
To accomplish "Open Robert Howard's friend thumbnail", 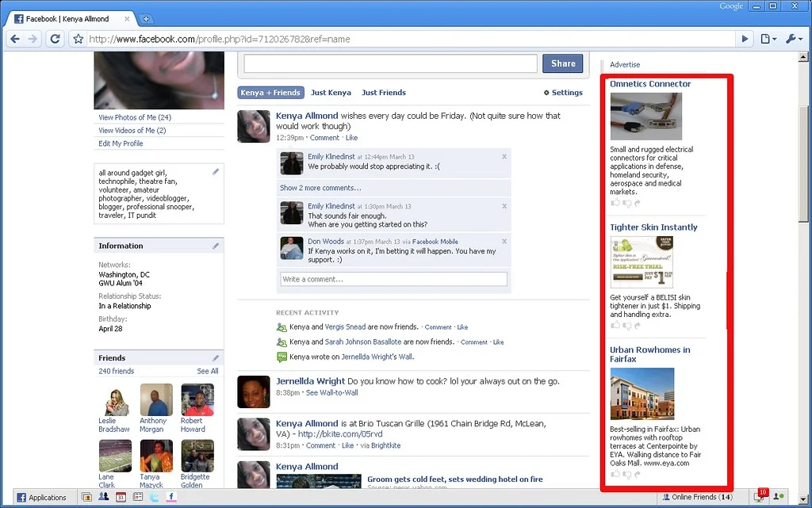I will click(x=197, y=399).
